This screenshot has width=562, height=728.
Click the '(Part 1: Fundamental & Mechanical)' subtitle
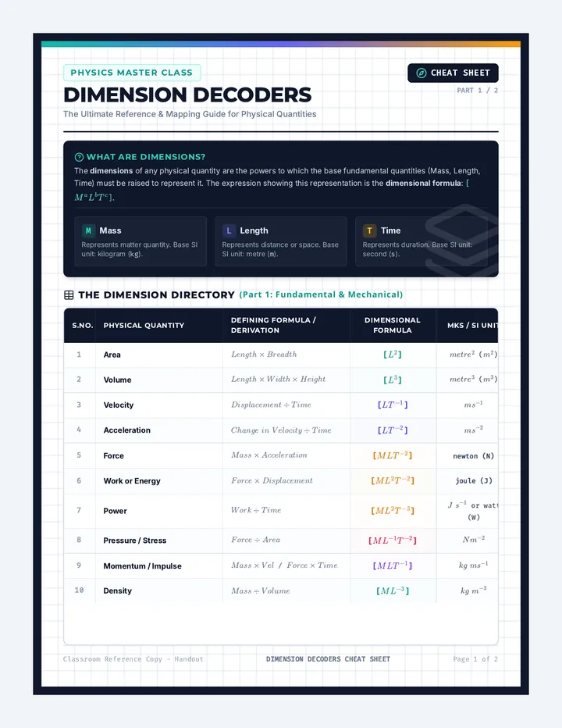point(321,294)
